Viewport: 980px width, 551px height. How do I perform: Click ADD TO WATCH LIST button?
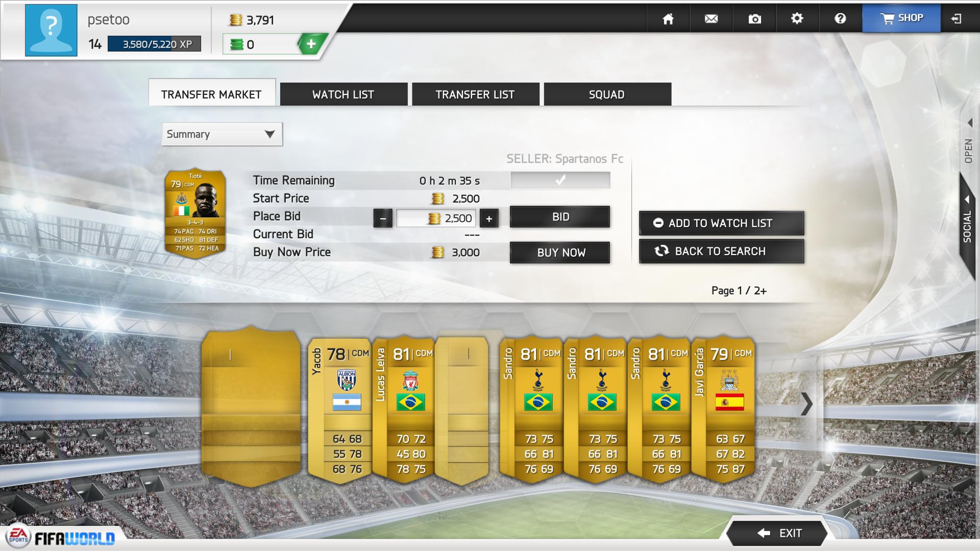click(721, 223)
